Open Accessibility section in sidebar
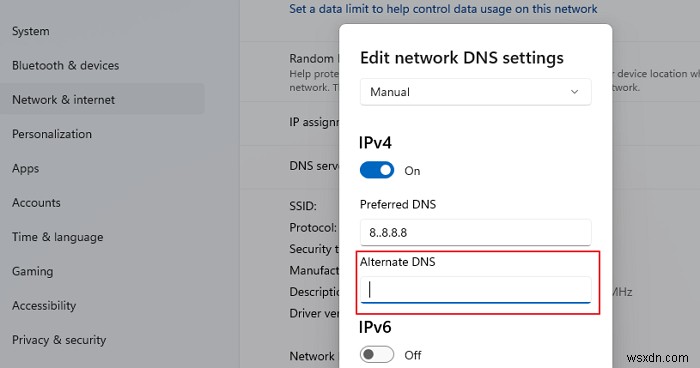Image resolution: width=700 pixels, height=368 pixels. pos(44,305)
